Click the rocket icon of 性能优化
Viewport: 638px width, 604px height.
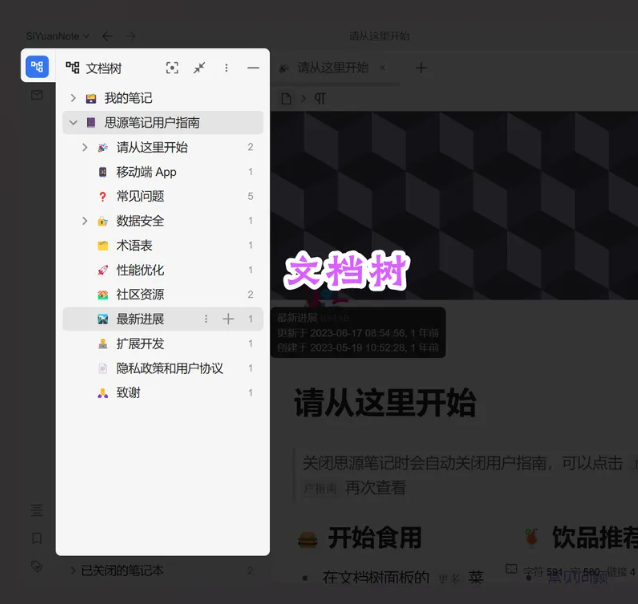(103, 270)
